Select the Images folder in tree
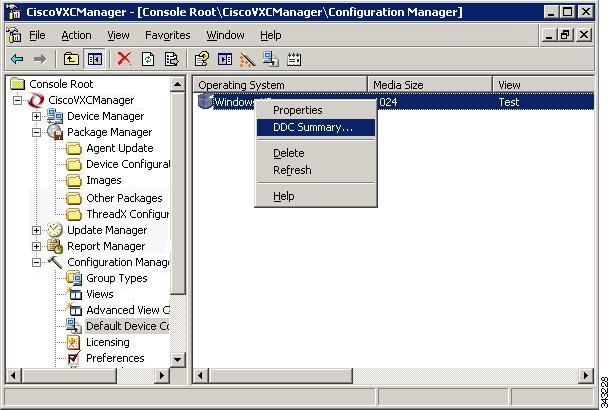 click(x=104, y=180)
